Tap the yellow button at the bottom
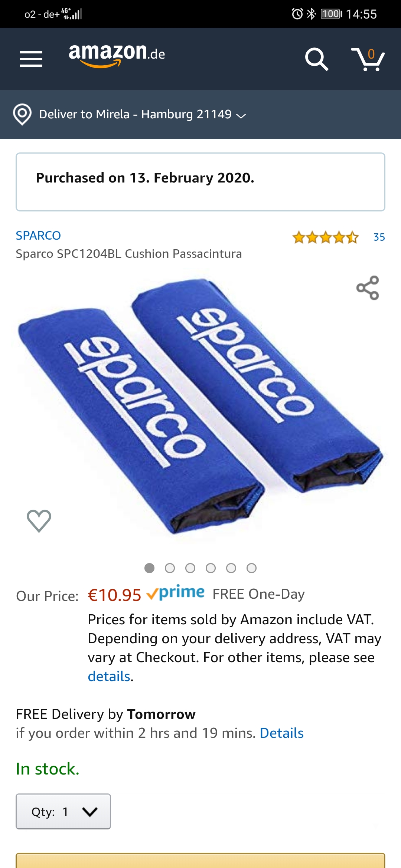 (x=200, y=861)
